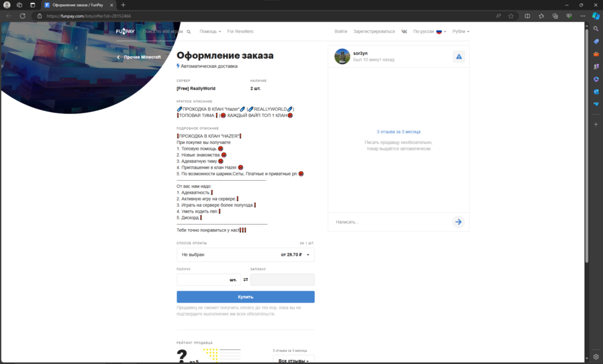This screenshot has height=364, width=603.
Task: Click Войти to log in
Action: [x=341, y=31]
